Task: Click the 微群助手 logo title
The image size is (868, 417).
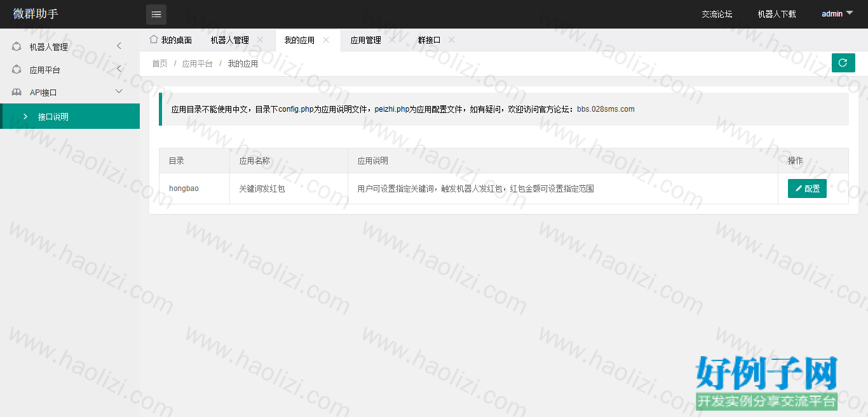Action: click(x=36, y=13)
